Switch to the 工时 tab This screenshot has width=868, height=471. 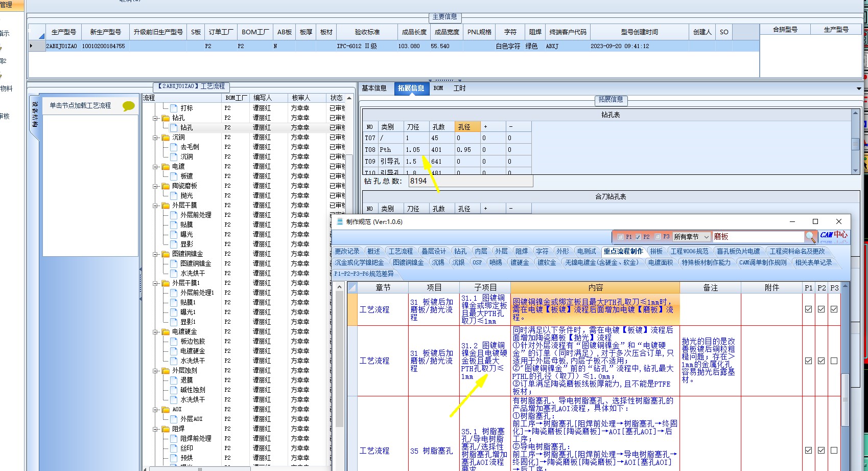459,88
